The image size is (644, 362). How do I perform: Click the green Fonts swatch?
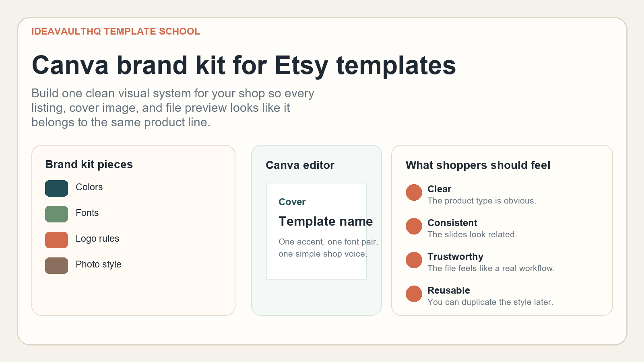click(x=56, y=214)
